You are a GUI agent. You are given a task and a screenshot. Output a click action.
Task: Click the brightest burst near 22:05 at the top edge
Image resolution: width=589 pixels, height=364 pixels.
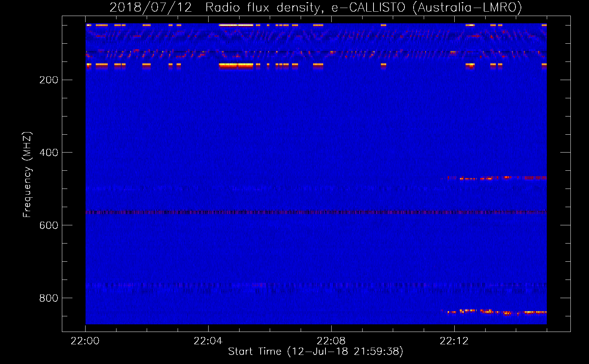(236, 25)
